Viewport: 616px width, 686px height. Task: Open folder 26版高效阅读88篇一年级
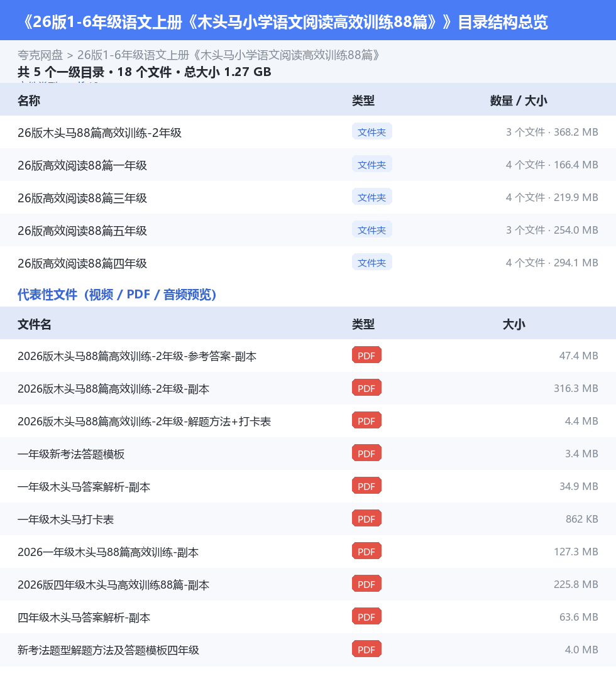coord(82,165)
